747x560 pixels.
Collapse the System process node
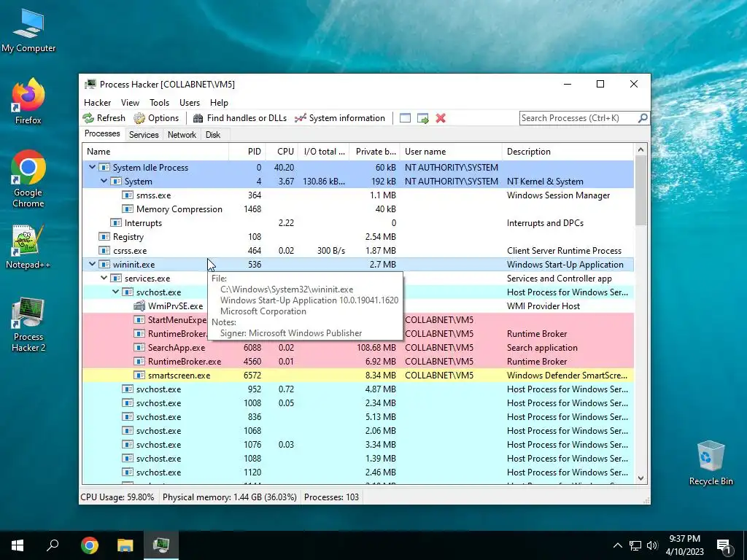[104, 181]
